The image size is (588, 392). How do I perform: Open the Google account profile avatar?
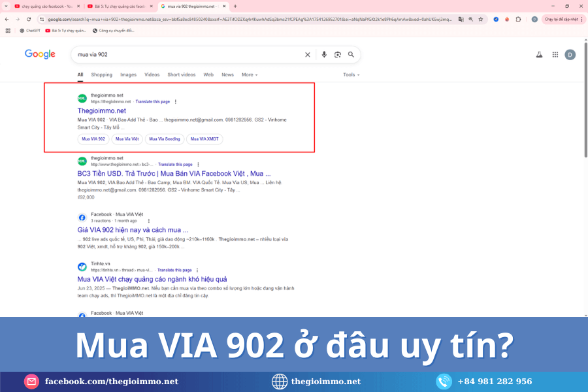click(569, 55)
